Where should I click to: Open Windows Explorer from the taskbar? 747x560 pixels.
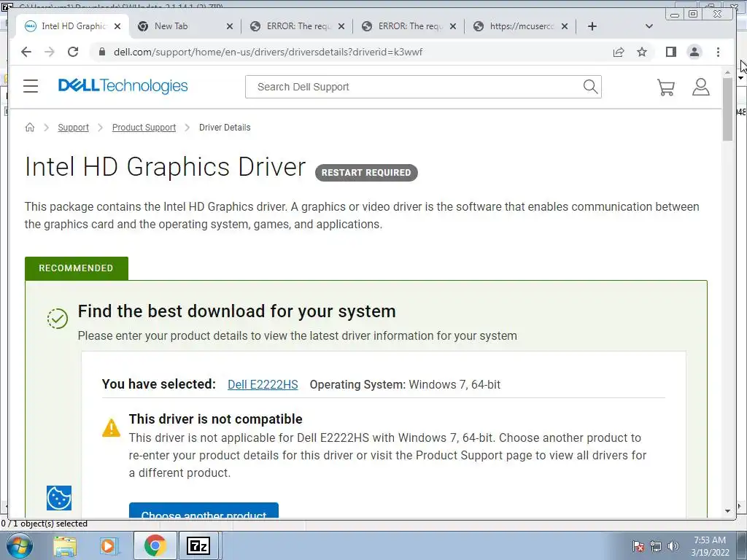point(65,545)
